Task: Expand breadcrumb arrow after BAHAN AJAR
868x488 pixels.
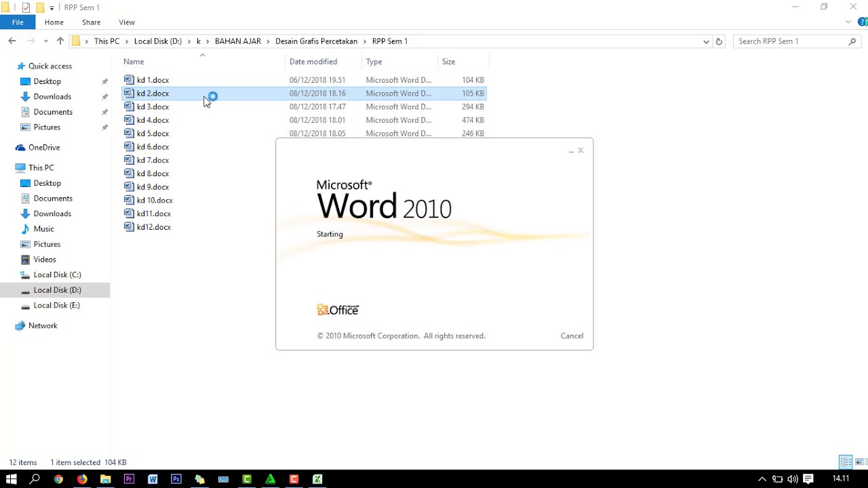Action: (269, 41)
